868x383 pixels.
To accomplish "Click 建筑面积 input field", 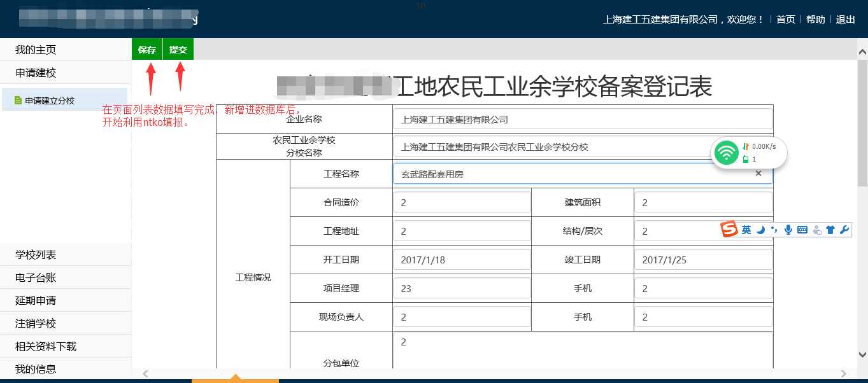I will tap(703, 202).
